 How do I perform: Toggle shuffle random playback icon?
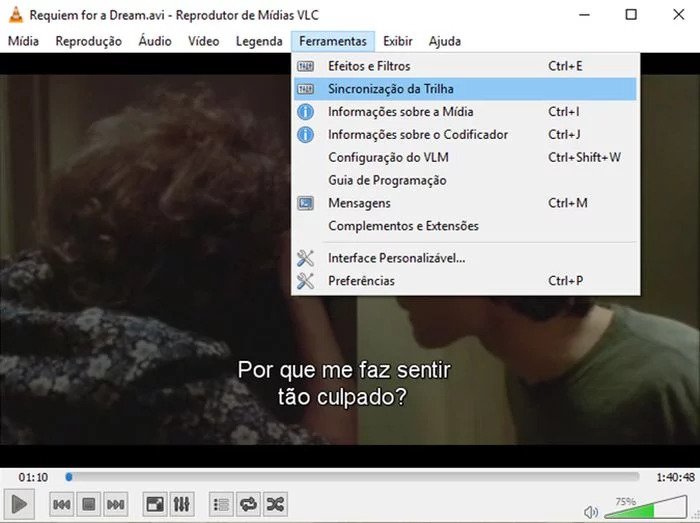[275, 505]
